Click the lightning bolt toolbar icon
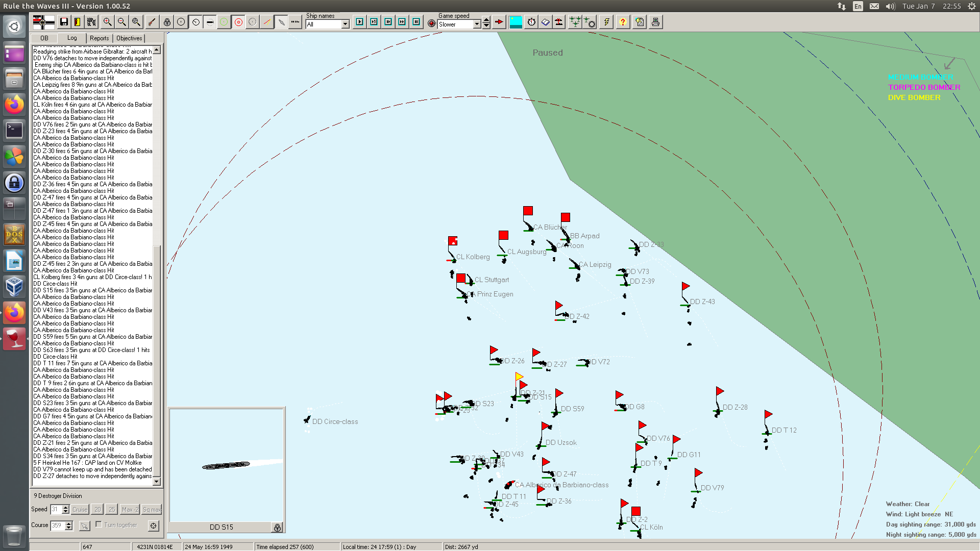The height and width of the screenshot is (551, 980). pyautogui.click(x=606, y=22)
